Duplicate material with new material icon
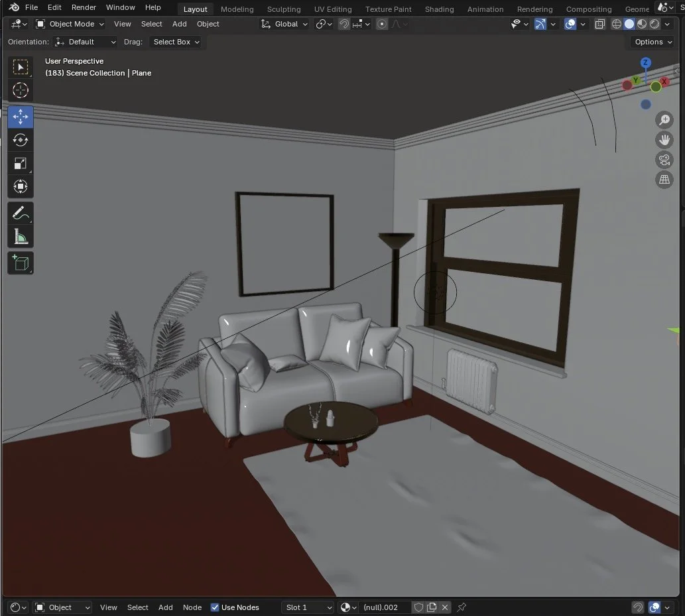This screenshot has height=616, width=685. tap(432, 607)
